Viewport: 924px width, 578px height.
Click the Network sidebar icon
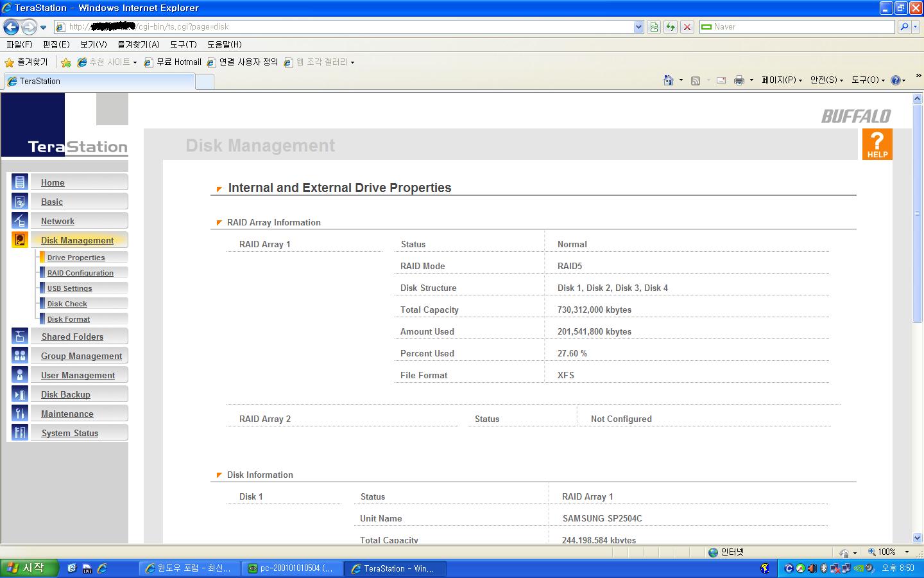pos(20,220)
